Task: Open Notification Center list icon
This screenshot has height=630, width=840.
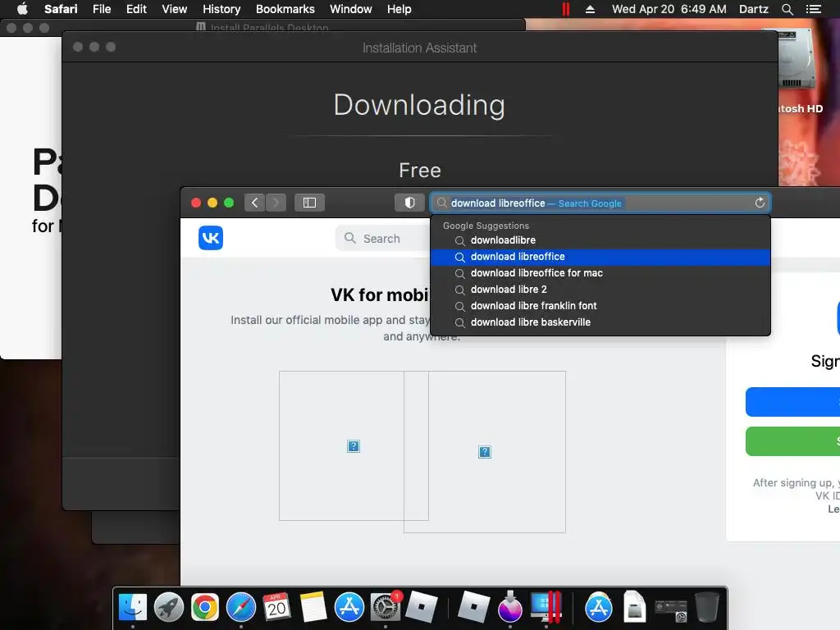Action: [x=814, y=9]
